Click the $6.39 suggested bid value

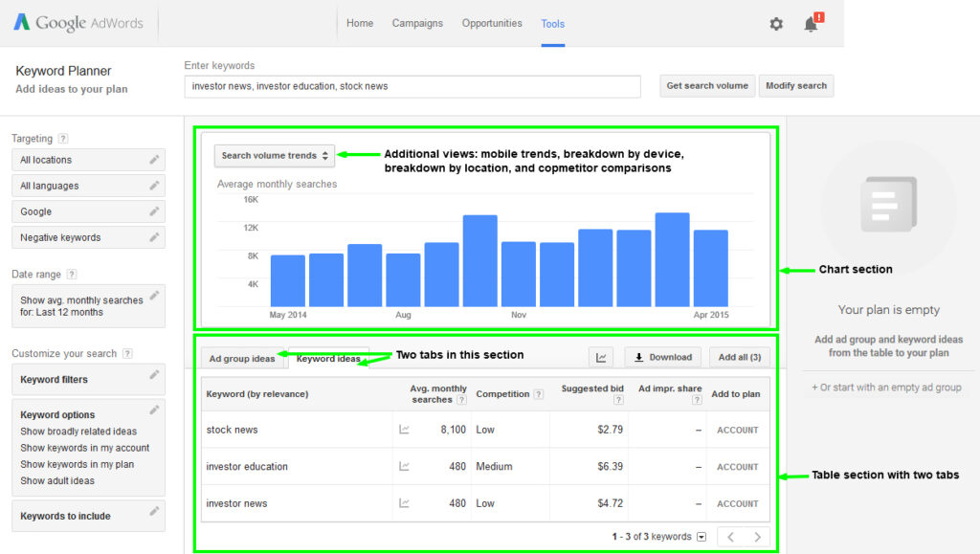pyautogui.click(x=610, y=467)
